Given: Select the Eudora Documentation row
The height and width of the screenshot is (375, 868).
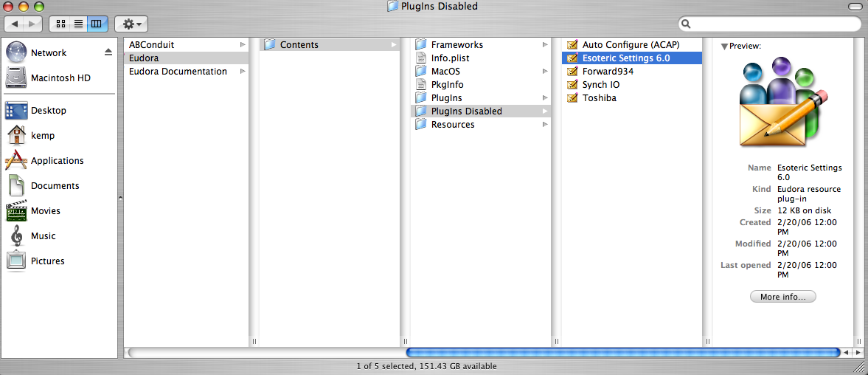Looking at the screenshot, I should point(186,71).
